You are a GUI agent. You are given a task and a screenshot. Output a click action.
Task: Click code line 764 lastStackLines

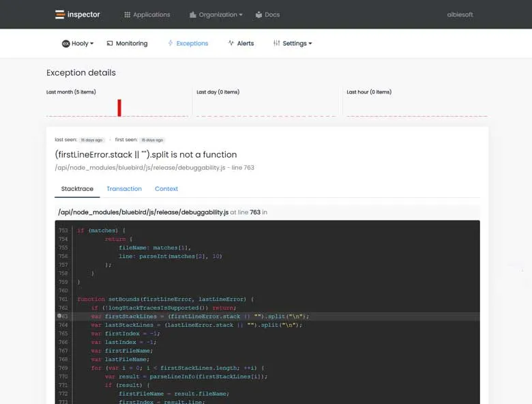coord(196,325)
